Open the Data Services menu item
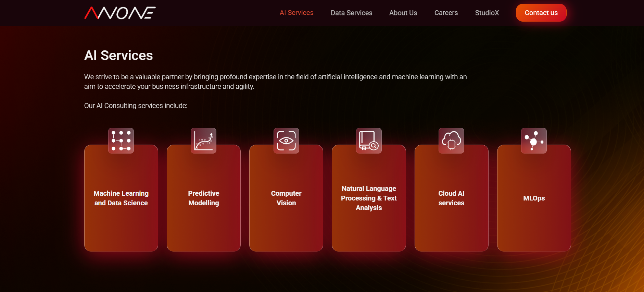Image resolution: width=644 pixels, height=292 pixels. click(x=351, y=13)
